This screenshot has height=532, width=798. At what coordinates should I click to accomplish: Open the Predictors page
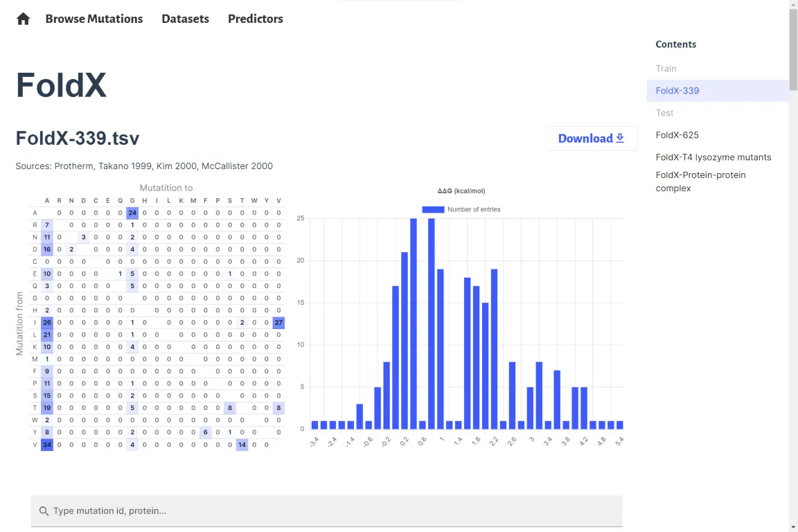click(256, 19)
